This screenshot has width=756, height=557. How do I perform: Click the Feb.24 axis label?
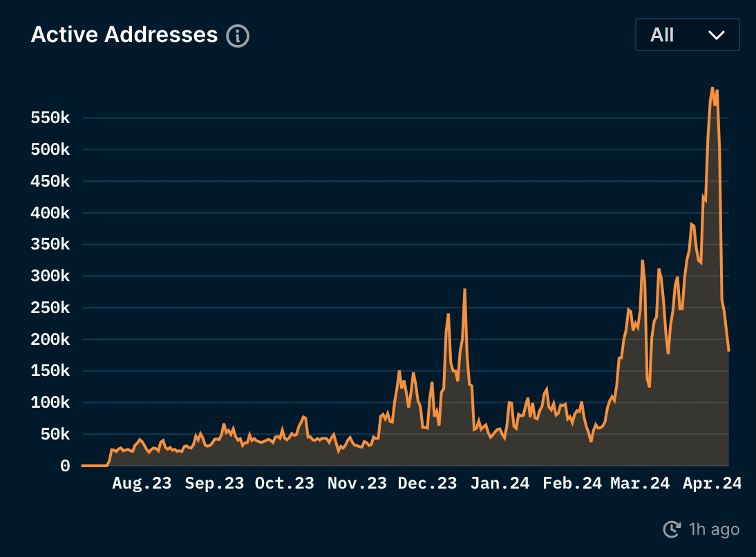(x=571, y=484)
